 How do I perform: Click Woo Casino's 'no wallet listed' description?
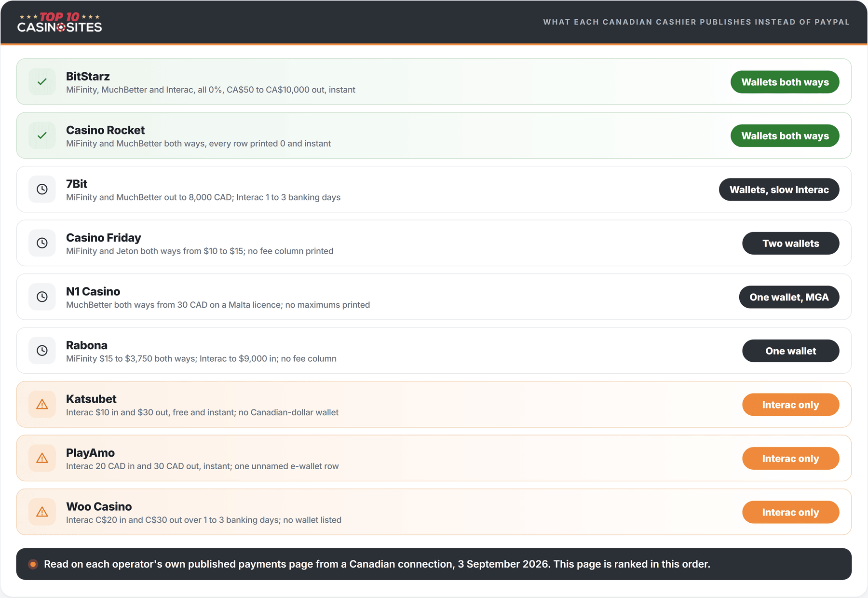(x=203, y=520)
